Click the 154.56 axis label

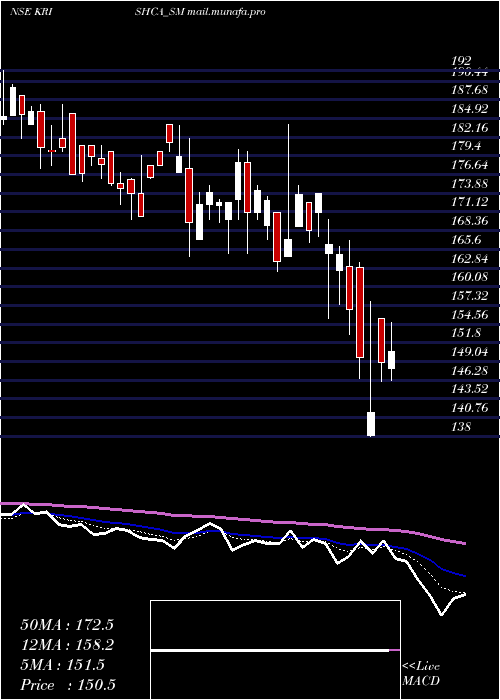[x=470, y=315]
